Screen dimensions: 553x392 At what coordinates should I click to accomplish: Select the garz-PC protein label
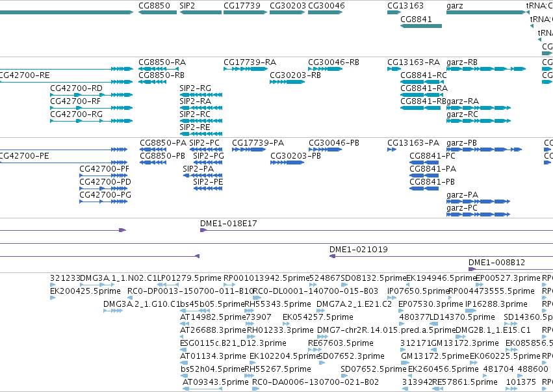point(461,208)
